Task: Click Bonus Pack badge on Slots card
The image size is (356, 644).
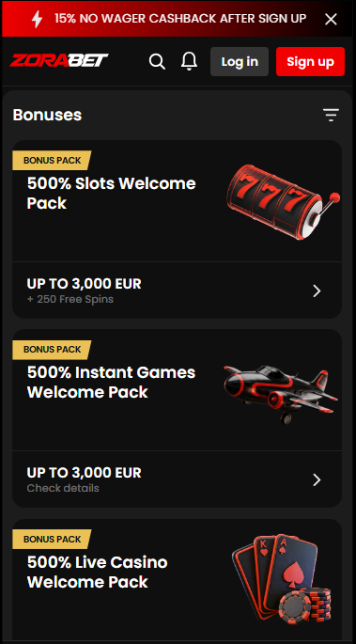Action: tap(52, 160)
